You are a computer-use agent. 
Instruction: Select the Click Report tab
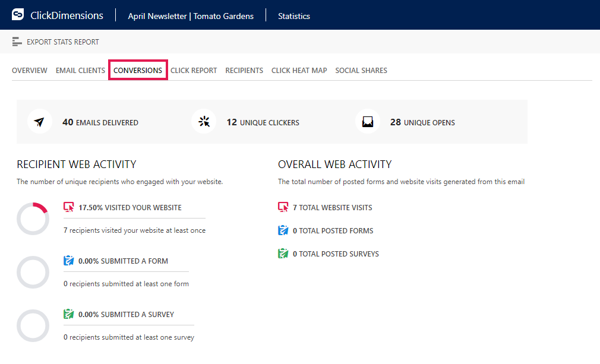click(194, 70)
